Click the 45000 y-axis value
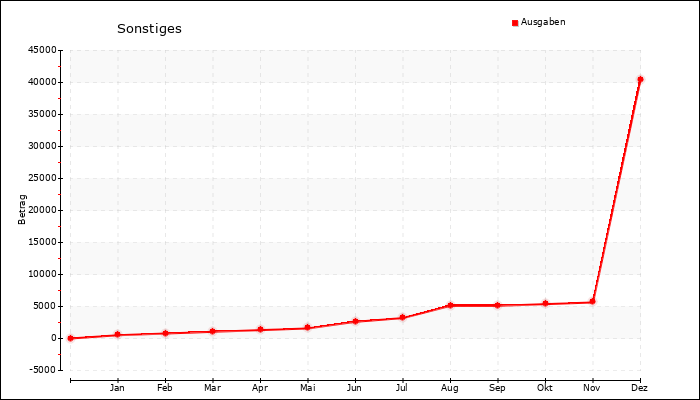 click(x=42, y=50)
